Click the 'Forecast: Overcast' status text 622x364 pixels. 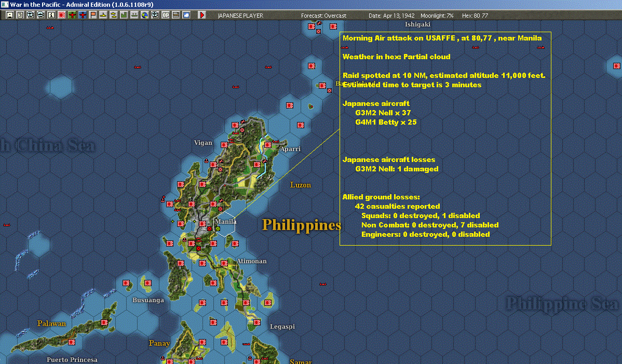(x=323, y=16)
